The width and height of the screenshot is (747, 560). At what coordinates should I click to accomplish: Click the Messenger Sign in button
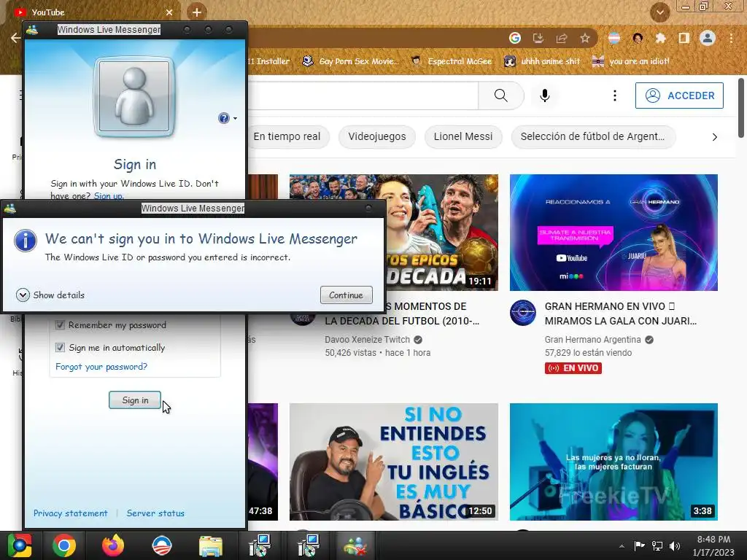point(135,400)
